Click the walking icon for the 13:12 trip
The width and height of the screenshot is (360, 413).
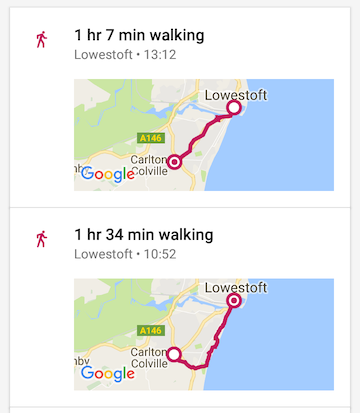[41, 40]
